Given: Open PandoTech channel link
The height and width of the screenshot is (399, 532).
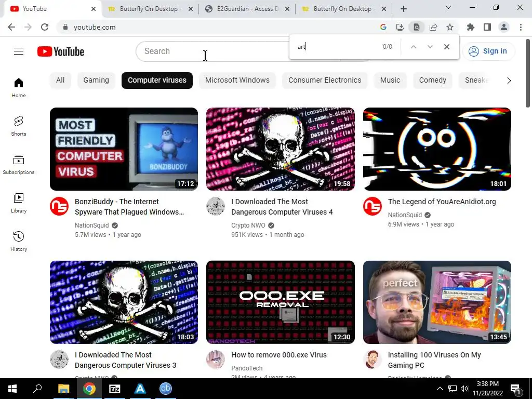Looking at the screenshot, I should (247, 368).
